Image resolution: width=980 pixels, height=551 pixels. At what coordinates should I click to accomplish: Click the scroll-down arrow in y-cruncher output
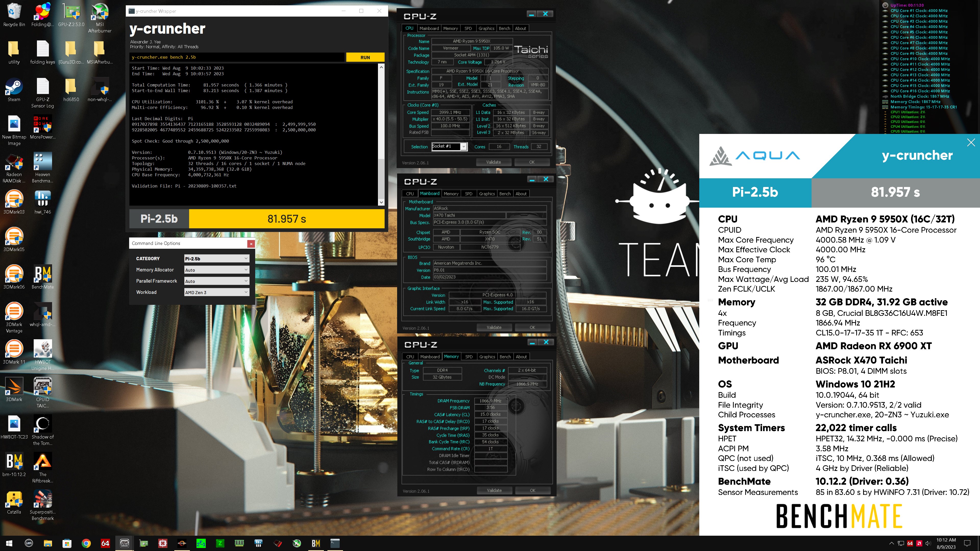pos(381,203)
